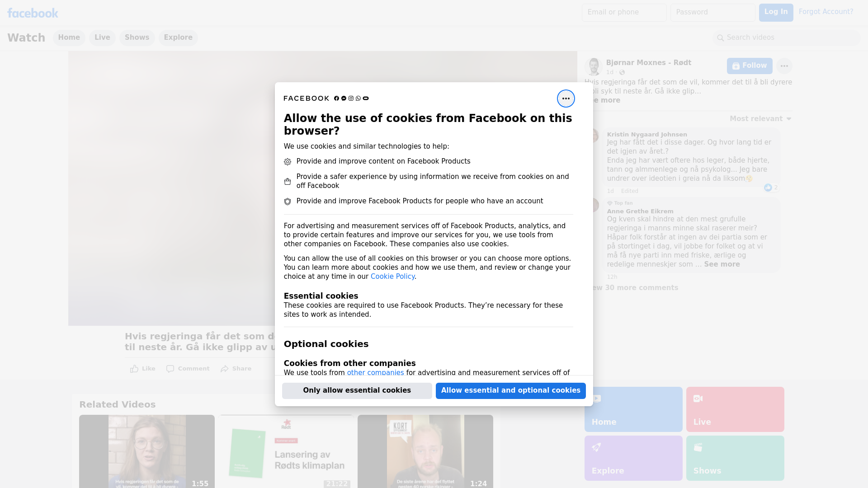Expand See more on Anne Grethe's comment

(x=722, y=264)
